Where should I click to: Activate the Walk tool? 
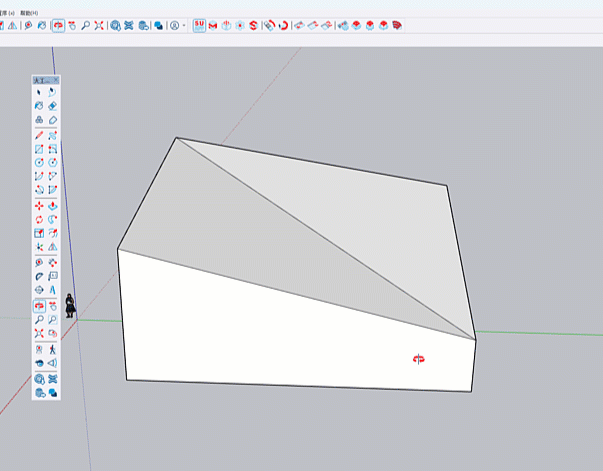click(x=52, y=349)
